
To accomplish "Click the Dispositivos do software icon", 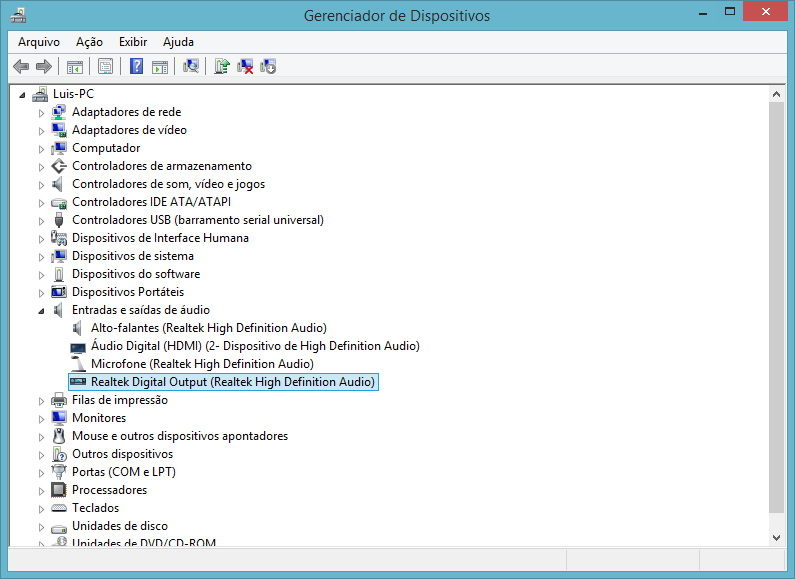I will (x=59, y=274).
